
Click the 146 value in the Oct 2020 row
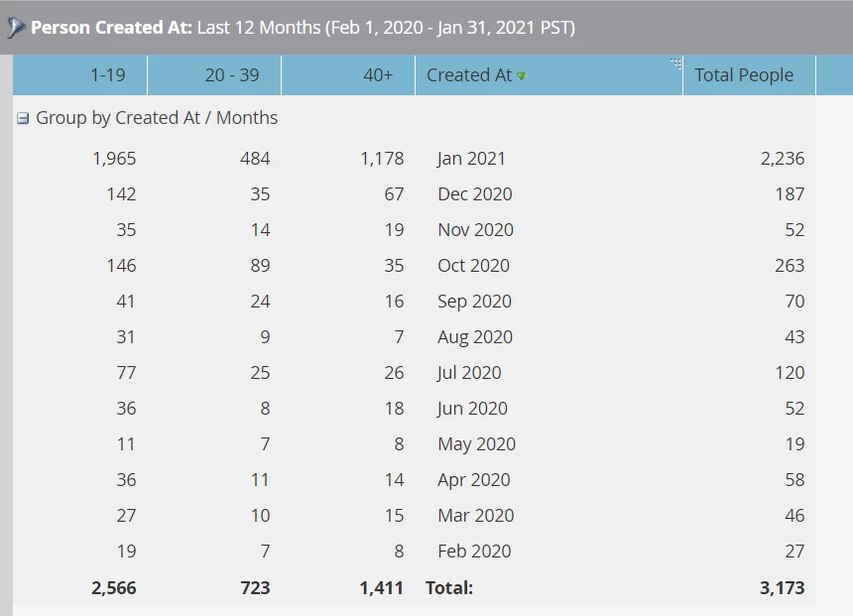click(121, 266)
